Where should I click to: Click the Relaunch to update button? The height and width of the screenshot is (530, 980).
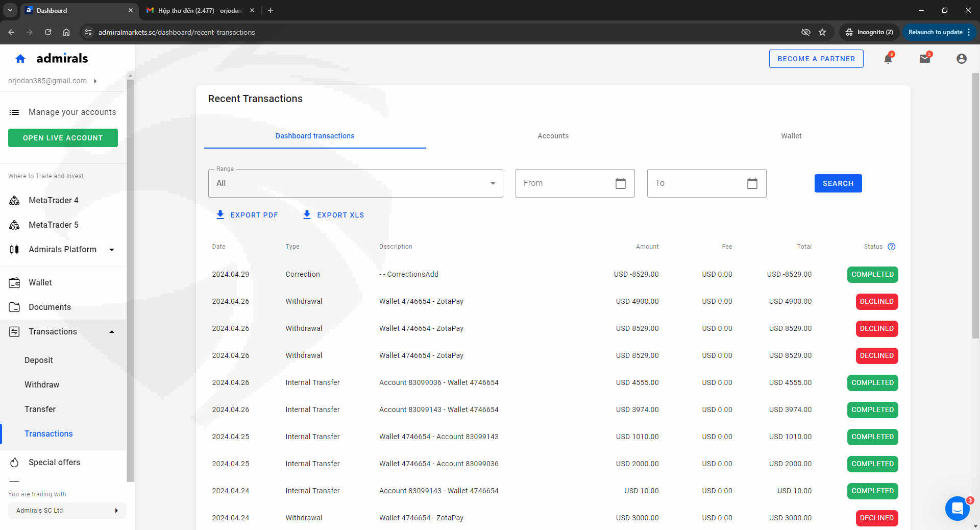[x=939, y=32]
